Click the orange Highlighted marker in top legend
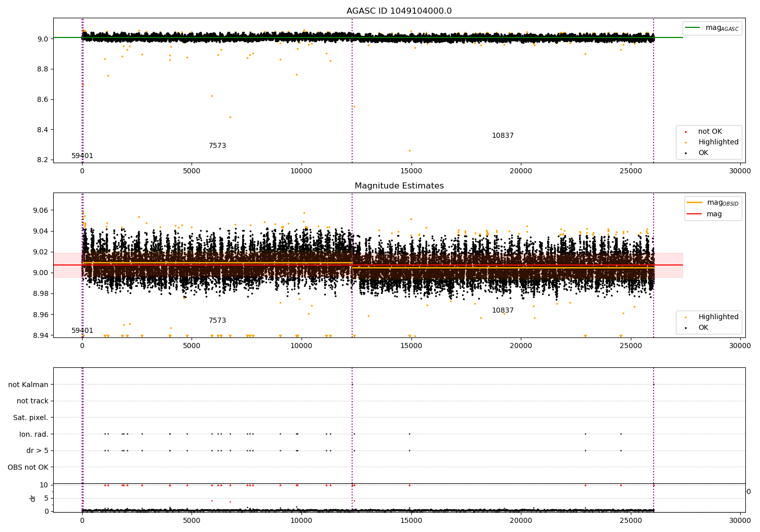760x532 pixels. tap(686, 142)
